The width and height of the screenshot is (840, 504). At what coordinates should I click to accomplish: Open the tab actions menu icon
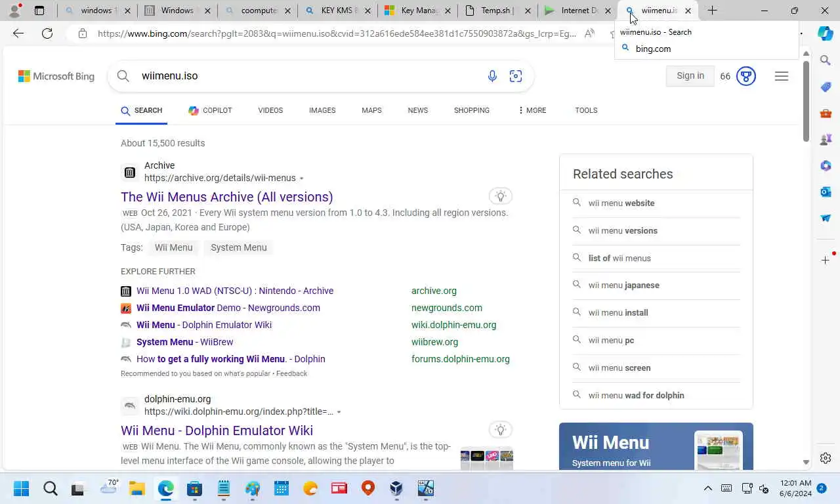coord(39,10)
